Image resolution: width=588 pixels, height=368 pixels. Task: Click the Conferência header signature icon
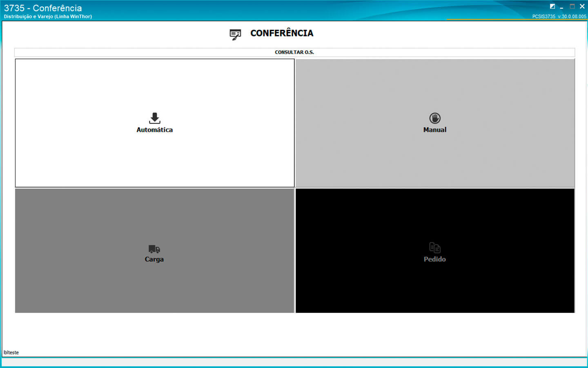[x=235, y=35]
